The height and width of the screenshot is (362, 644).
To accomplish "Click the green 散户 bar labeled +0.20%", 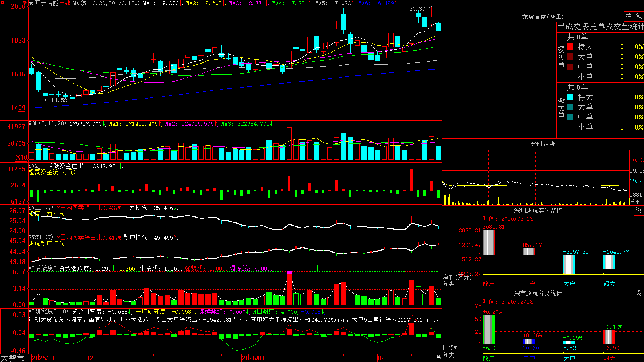I will coord(489,330).
